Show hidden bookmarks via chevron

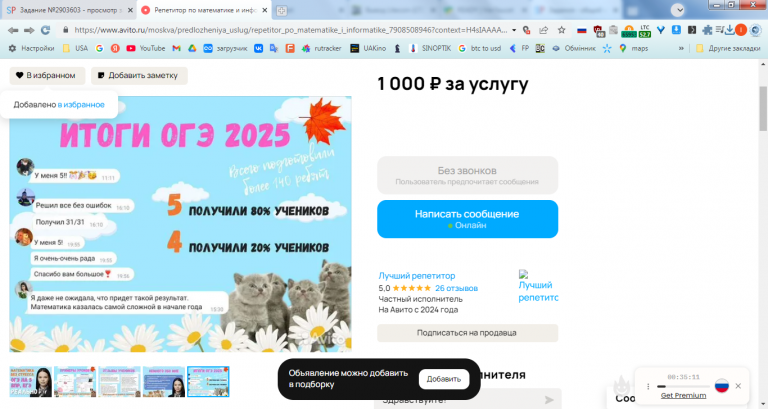pyautogui.click(x=681, y=48)
